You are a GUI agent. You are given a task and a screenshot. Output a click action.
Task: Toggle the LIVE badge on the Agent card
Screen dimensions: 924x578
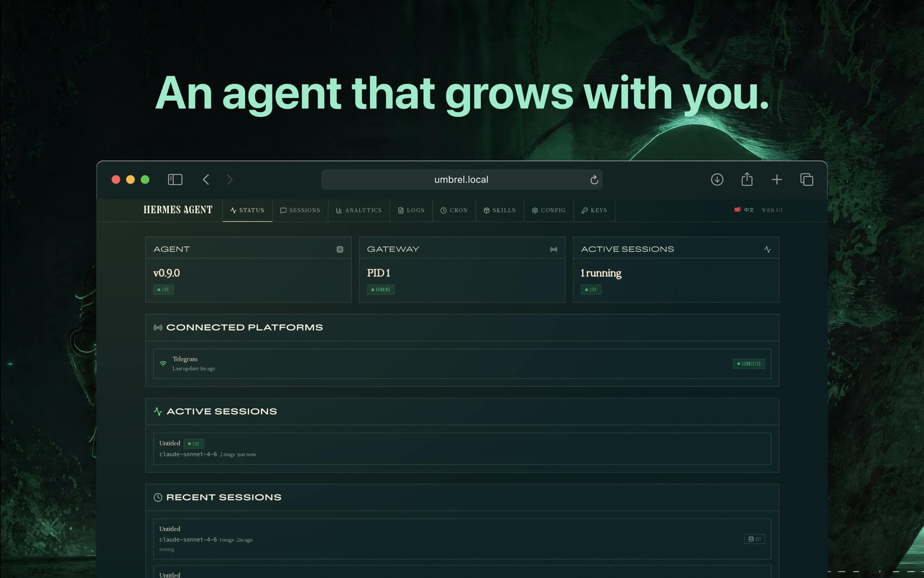tap(163, 289)
